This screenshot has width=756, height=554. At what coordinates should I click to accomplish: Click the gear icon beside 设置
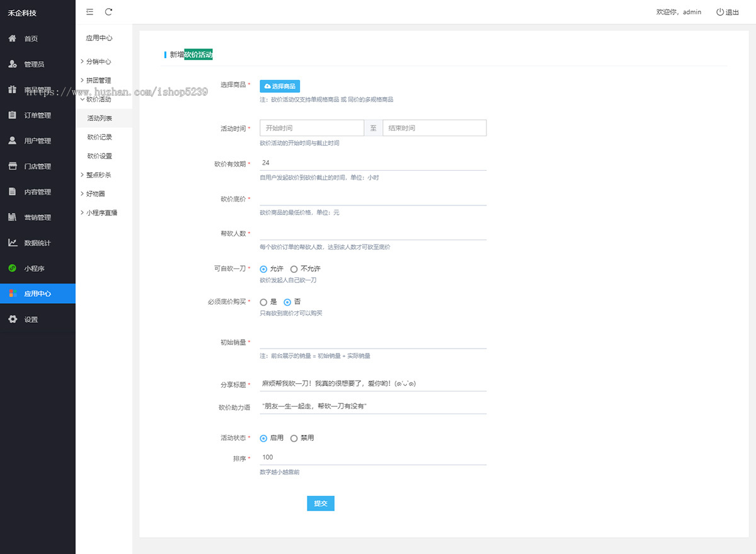[12, 320]
